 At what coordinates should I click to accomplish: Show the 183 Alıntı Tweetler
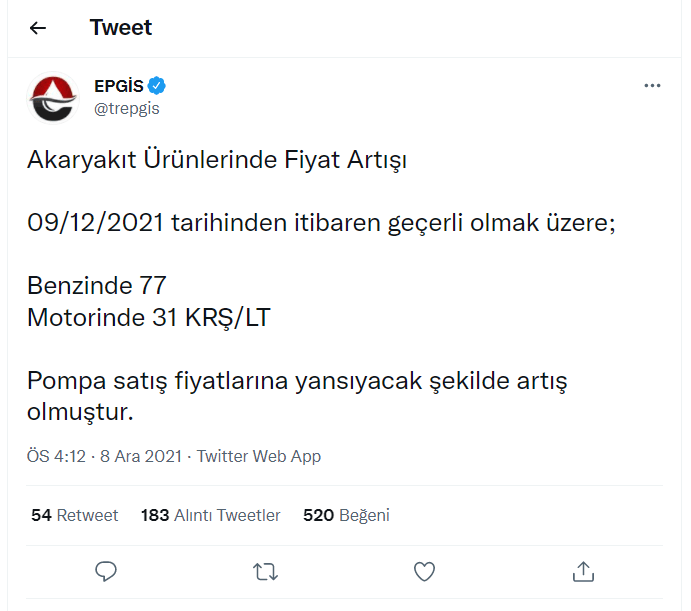click(211, 515)
